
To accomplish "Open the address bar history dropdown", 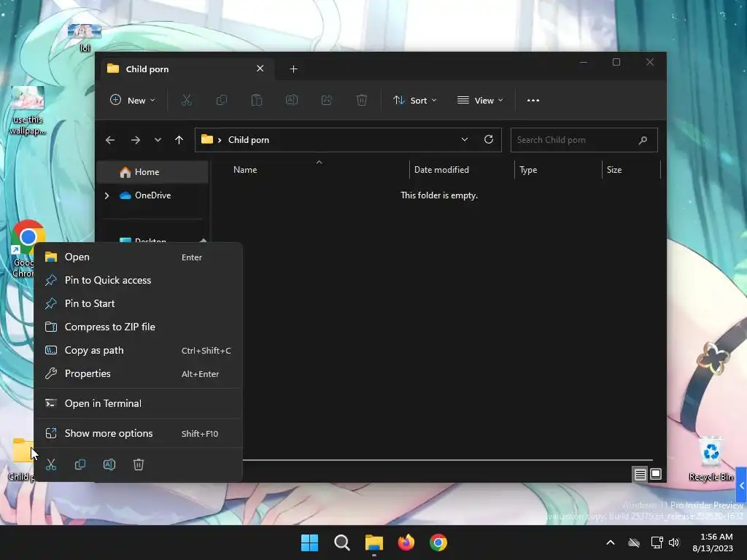I will click(465, 139).
